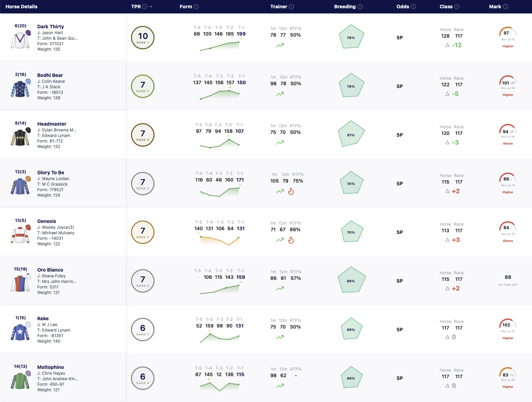Click the Odds column info icon
The height and width of the screenshot is (402, 532).
[x=413, y=7]
